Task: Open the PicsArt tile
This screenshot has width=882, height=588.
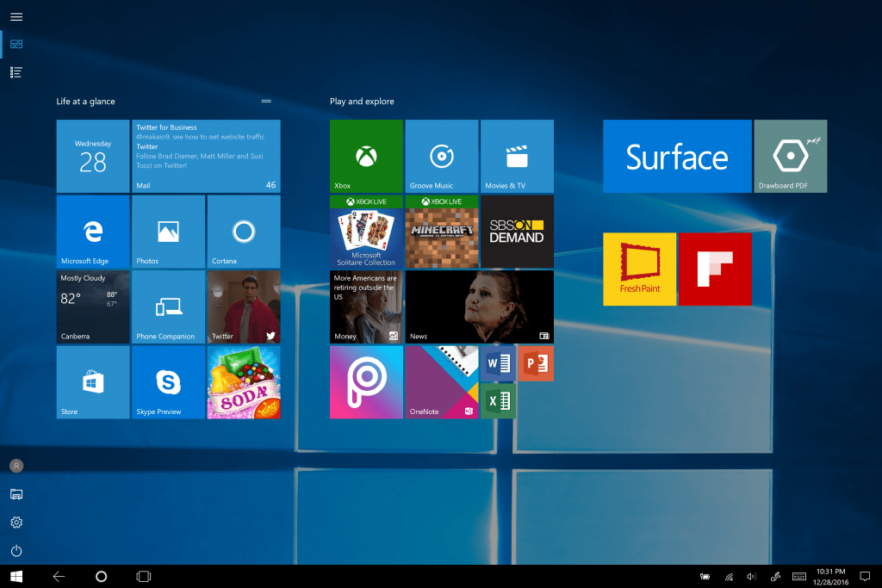Action: tap(366, 382)
